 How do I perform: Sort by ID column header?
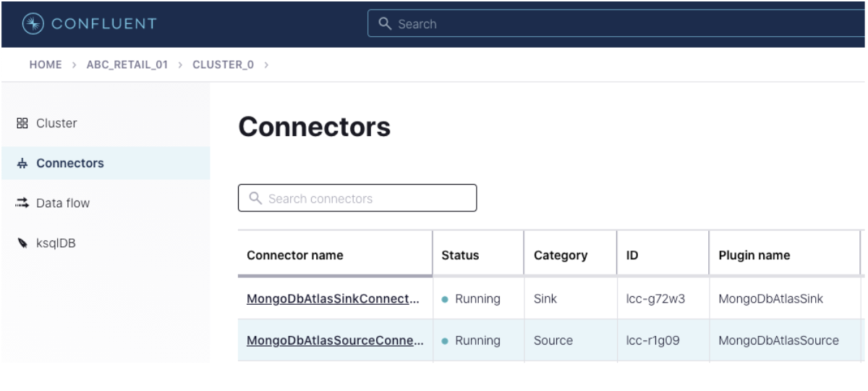point(663,255)
